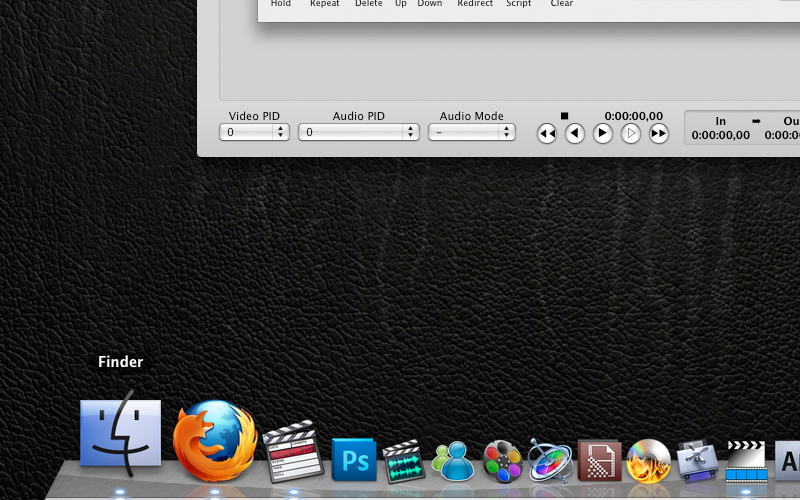
Task: Launch Firefox from the Dock
Action: click(215, 440)
